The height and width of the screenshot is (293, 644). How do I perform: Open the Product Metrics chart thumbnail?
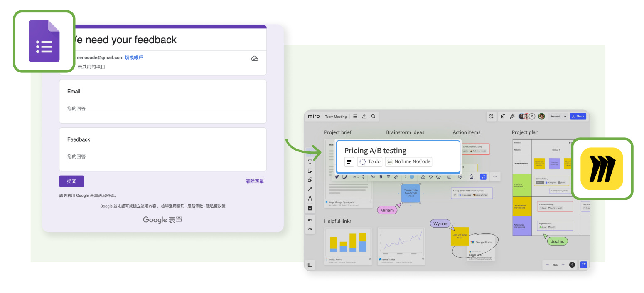(x=348, y=242)
